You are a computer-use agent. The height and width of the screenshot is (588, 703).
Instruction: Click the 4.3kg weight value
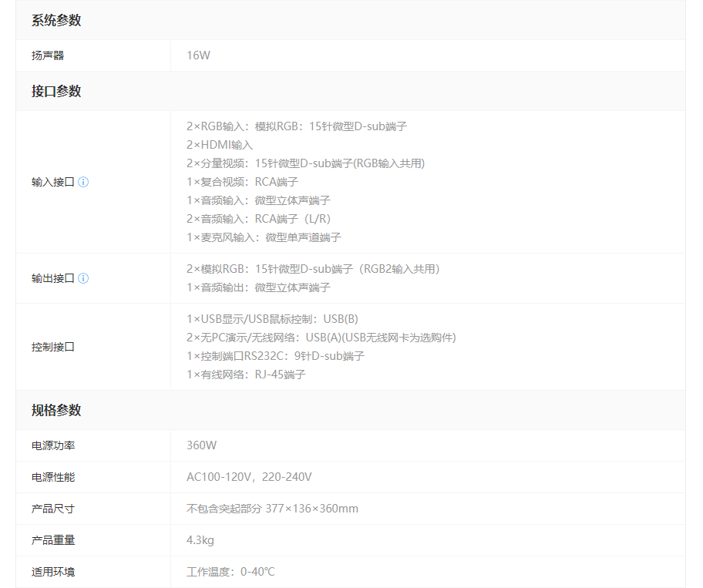(x=200, y=540)
